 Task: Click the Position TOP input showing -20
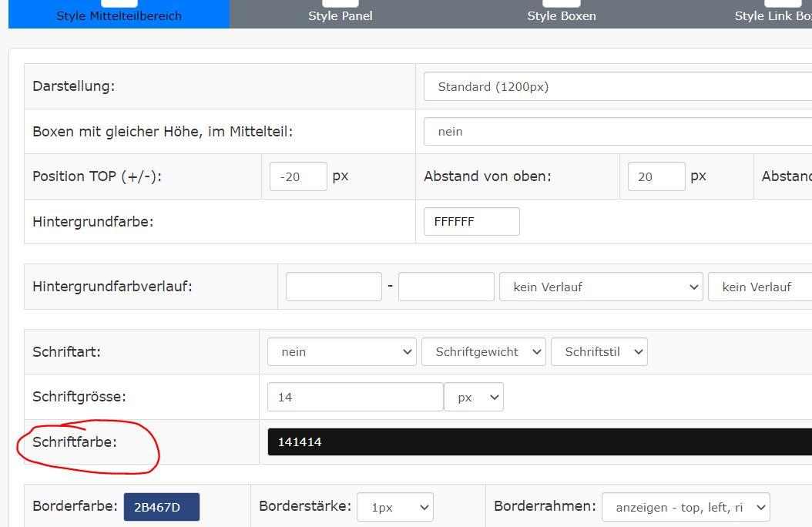click(298, 176)
